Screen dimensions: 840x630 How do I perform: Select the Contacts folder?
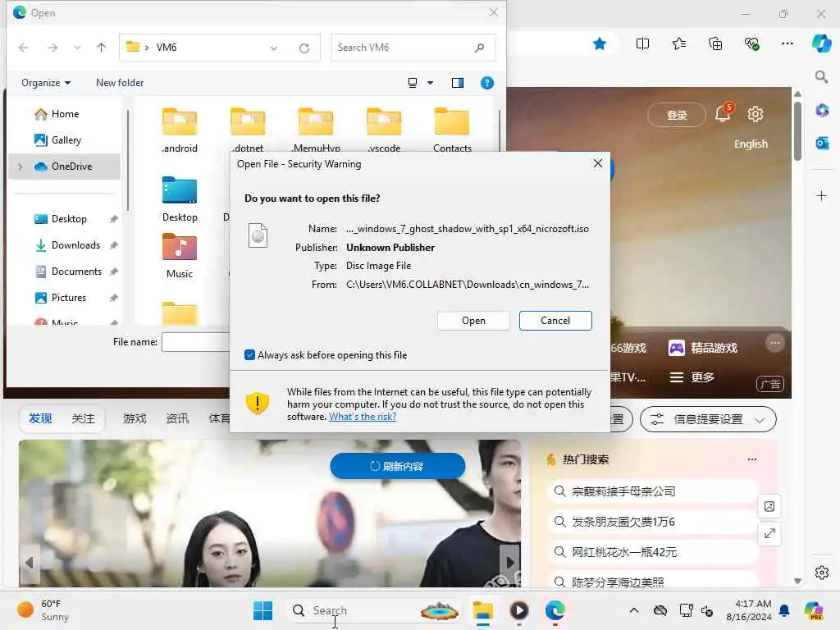(x=452, y=130)
